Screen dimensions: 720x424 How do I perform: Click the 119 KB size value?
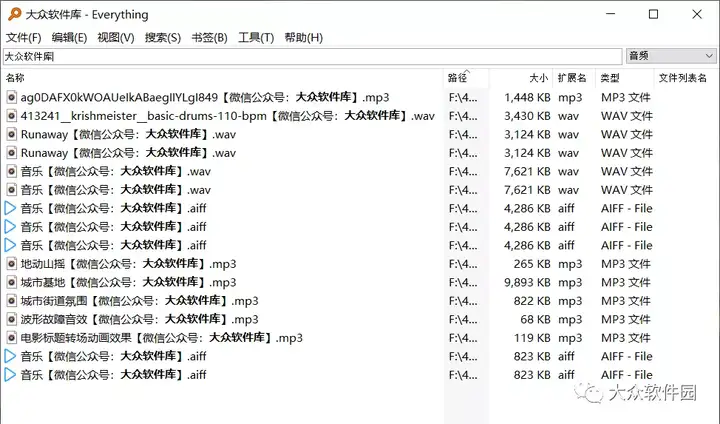[532, 338]
